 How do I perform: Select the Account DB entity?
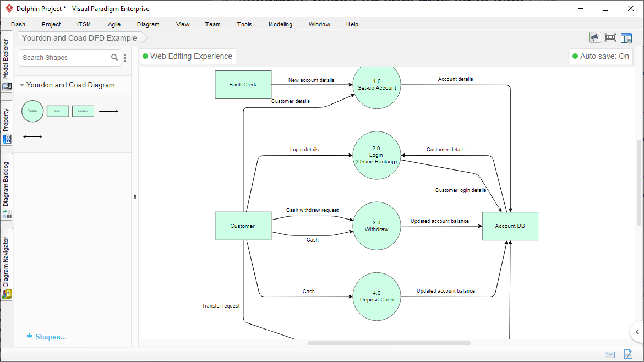point(510,226)
